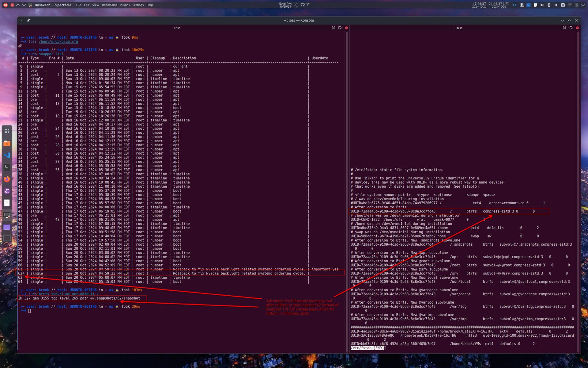Screen dimensions: 588x368
Task: Click the ~ : fish pane title
Action: (176, 28)
